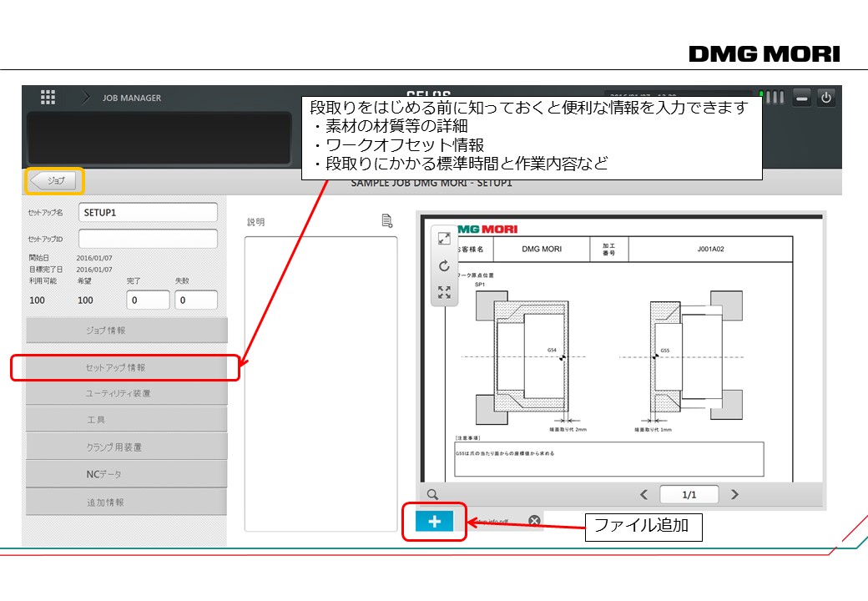
Task: Click the power button icon
Action: click(x=826, y=98)
